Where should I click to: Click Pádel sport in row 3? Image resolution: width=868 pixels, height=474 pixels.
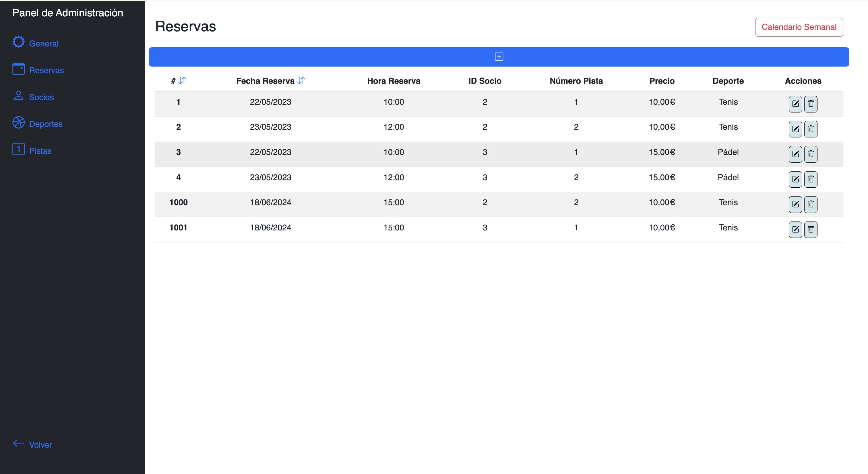[x=728, y=152]
